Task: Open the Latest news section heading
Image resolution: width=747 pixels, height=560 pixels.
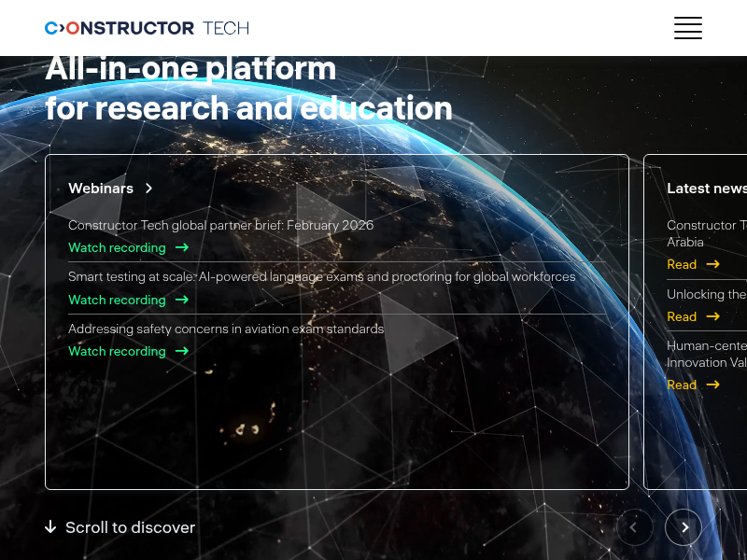Action: pos(706,189)
